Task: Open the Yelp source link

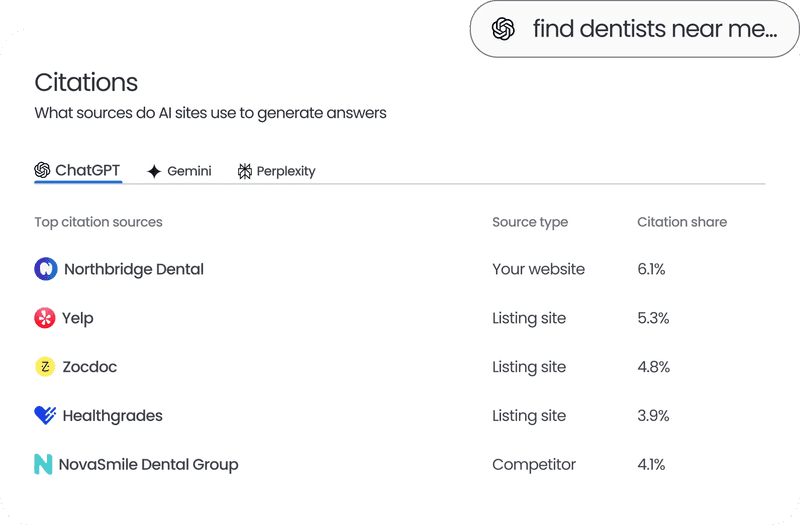Action: [78, 318]
